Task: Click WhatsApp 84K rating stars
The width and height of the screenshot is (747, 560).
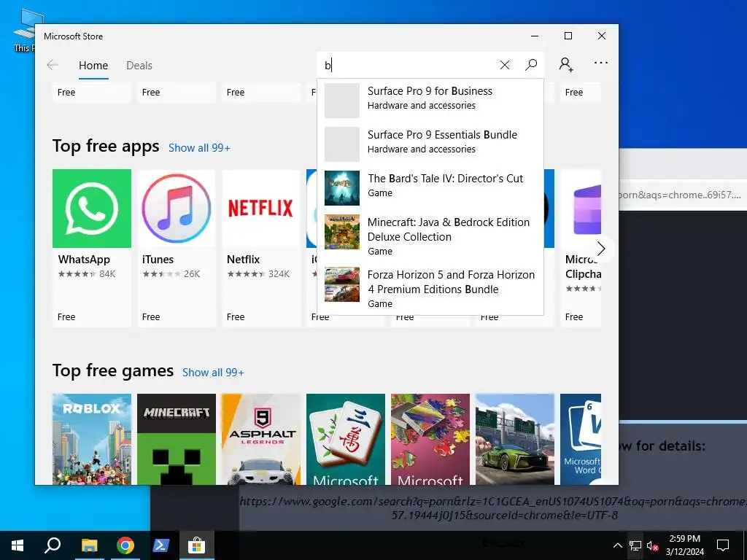Action: click(87, 274)
